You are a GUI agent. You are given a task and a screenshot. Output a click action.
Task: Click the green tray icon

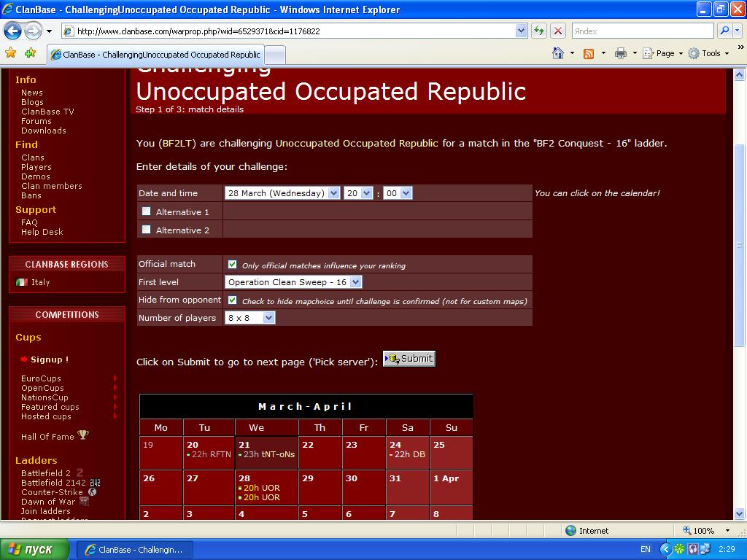click(x=679, y=549)
